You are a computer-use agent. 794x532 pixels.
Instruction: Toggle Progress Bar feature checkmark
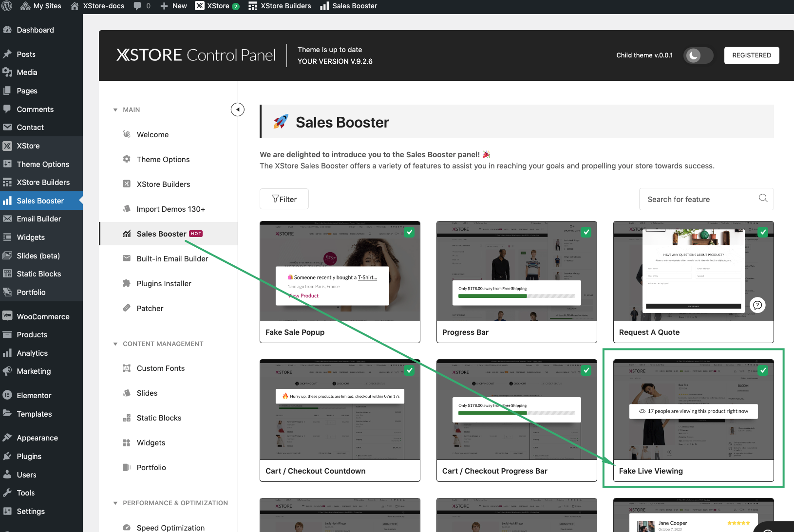click(x=586, y=232)
